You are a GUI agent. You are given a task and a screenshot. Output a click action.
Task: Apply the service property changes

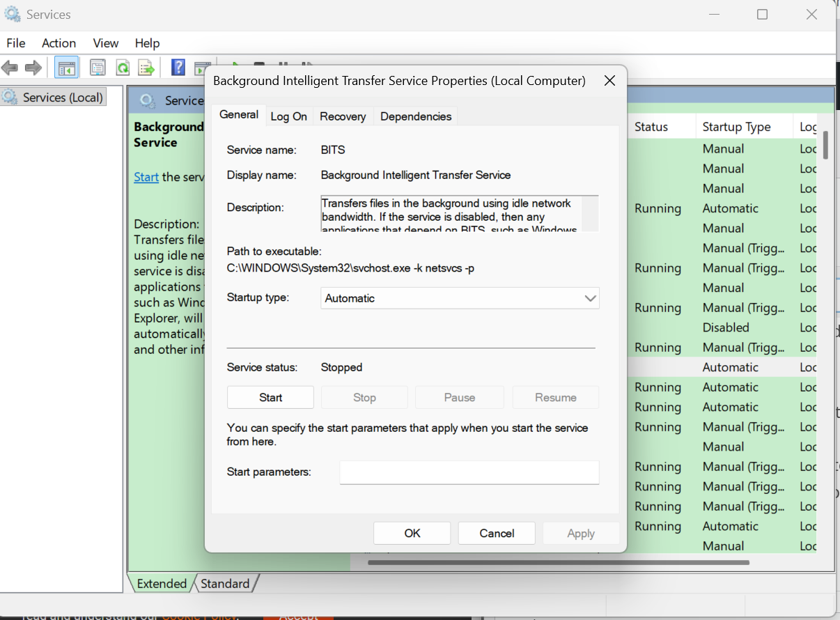[x=581, y=533]
